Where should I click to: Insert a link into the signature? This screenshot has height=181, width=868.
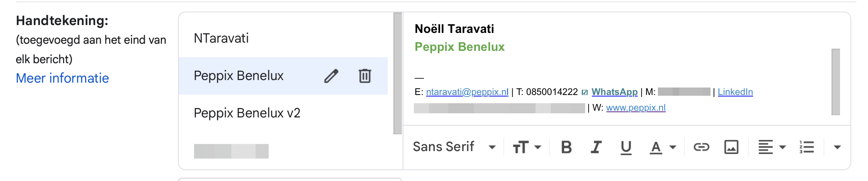(701, 147)
